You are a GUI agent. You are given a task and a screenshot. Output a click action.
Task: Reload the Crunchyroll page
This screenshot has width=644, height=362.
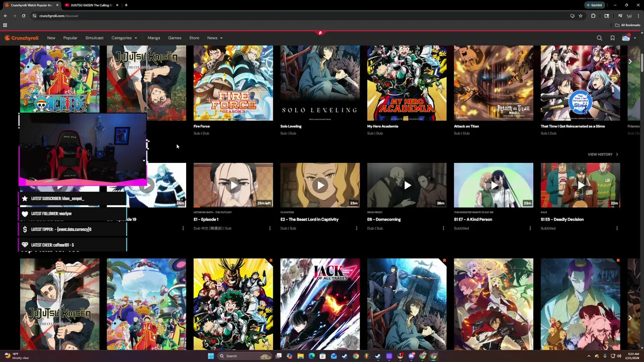click(x=24, y=16)
